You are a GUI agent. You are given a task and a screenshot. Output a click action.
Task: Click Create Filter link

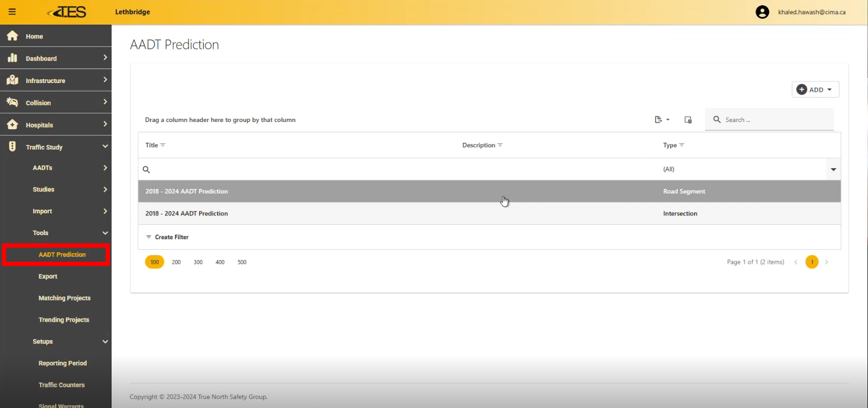(x=171, y=237)
